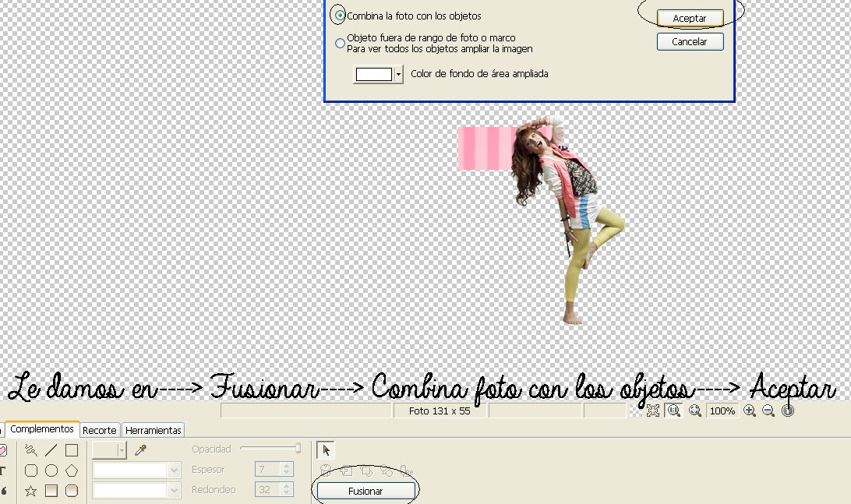Select the outline circle shape tool
851x504 pixels.
(x=51, y=471)
